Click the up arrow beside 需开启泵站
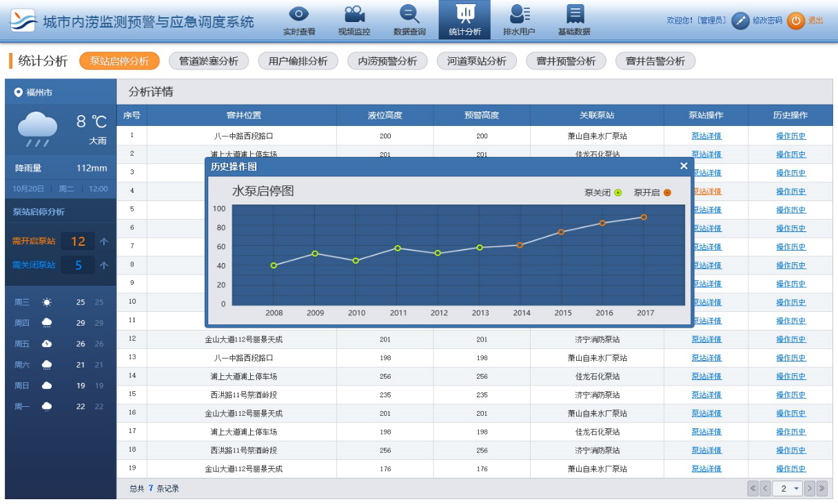838x504 pixels. pyautogui.click(x=104, y=242)
